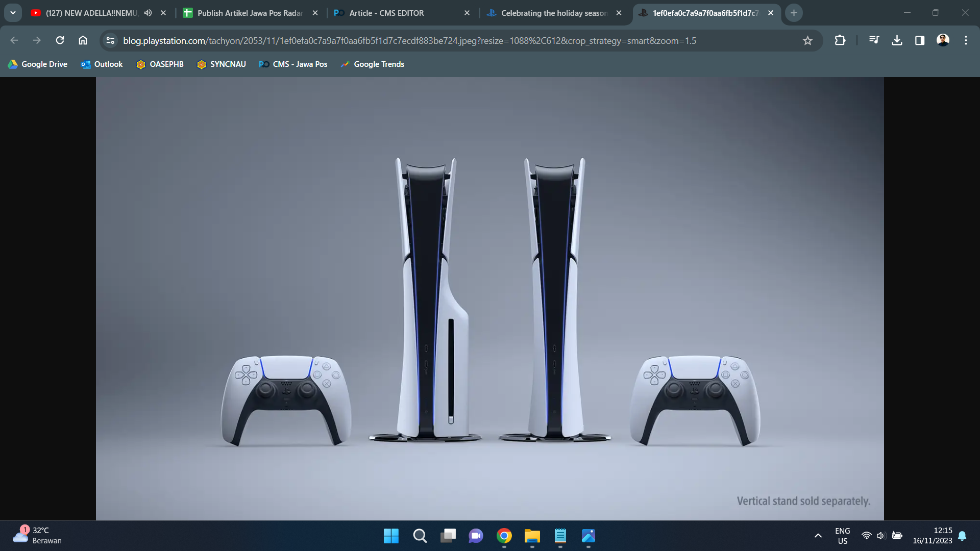Open the Chrome three-dot menu

(966, 40)
